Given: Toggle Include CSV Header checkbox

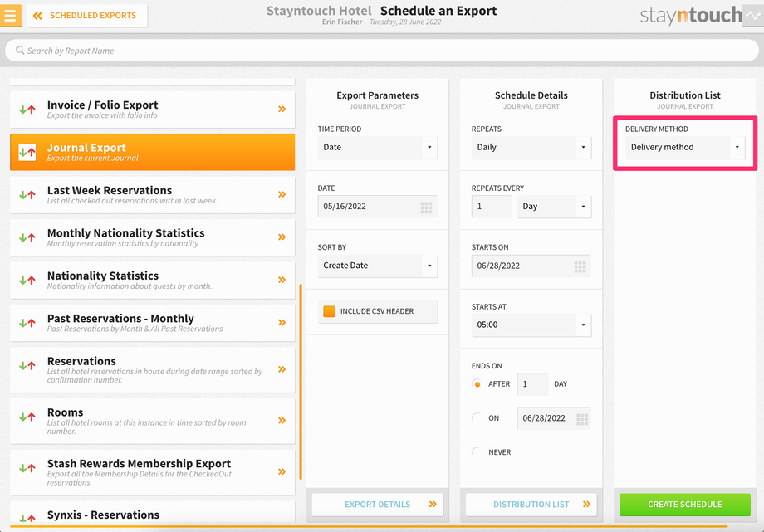Looking at the screenshot, I should [330, 311].
